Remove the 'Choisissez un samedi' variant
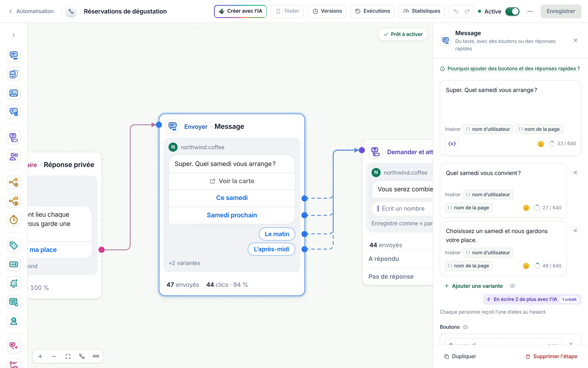 (575, 231)
